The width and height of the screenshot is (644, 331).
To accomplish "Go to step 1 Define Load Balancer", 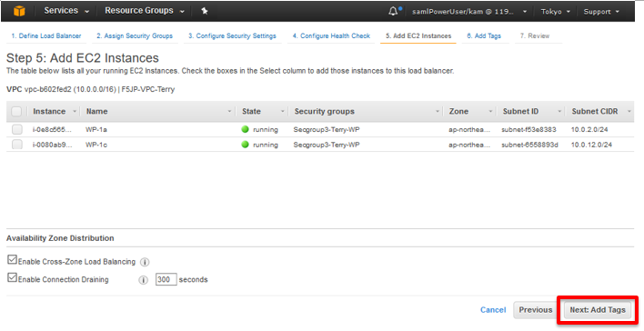I will (46, 35).
